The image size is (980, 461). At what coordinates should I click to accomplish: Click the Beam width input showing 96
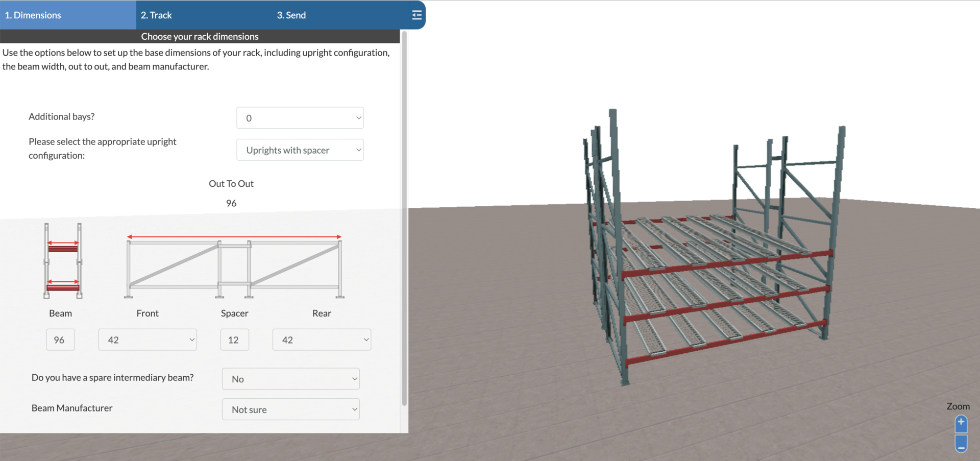60,339
